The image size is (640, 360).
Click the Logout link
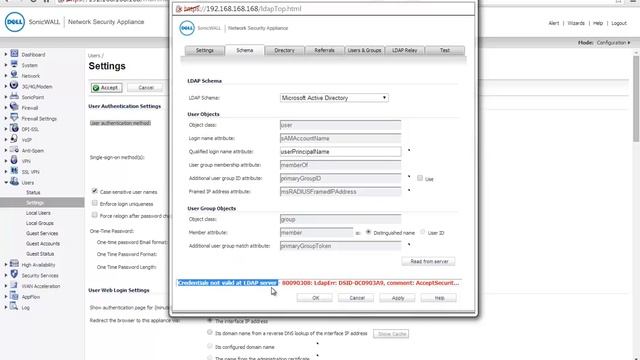[x=619, y=23]
